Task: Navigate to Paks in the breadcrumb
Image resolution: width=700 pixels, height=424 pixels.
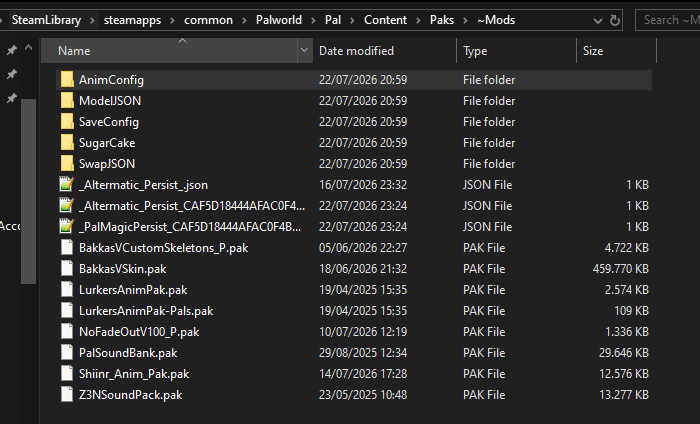Action: (x=442, y=20)
